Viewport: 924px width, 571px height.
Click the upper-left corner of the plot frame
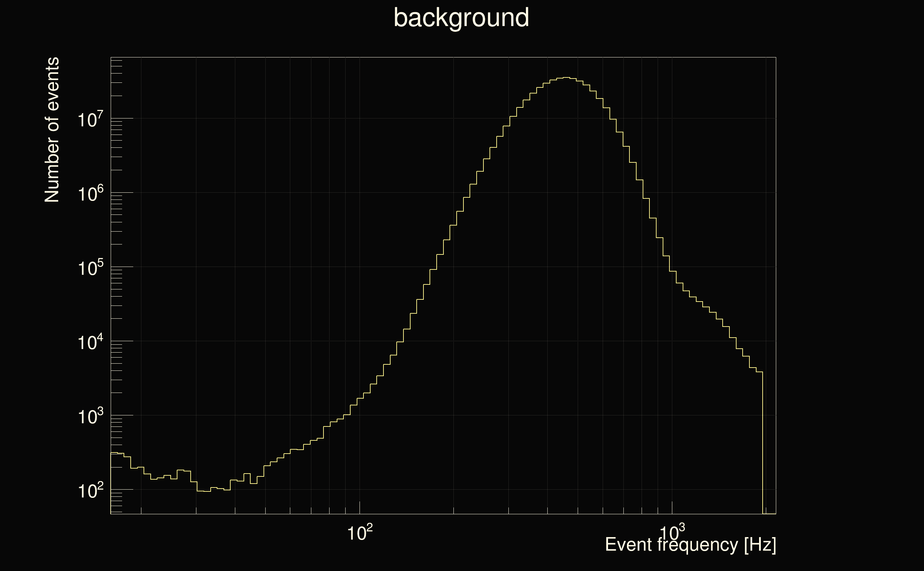111,57
